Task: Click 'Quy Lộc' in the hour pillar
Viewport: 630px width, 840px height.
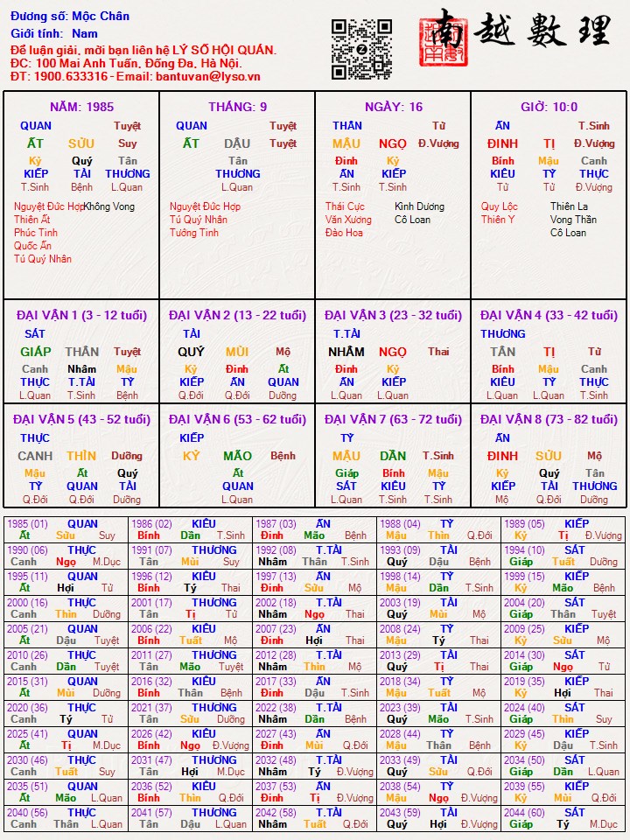Action: tap(500, 206)
